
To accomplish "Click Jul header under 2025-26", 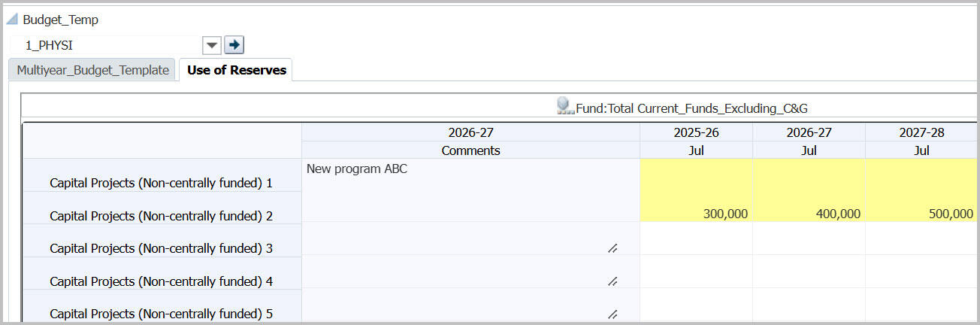I will (x=696, y=150).
